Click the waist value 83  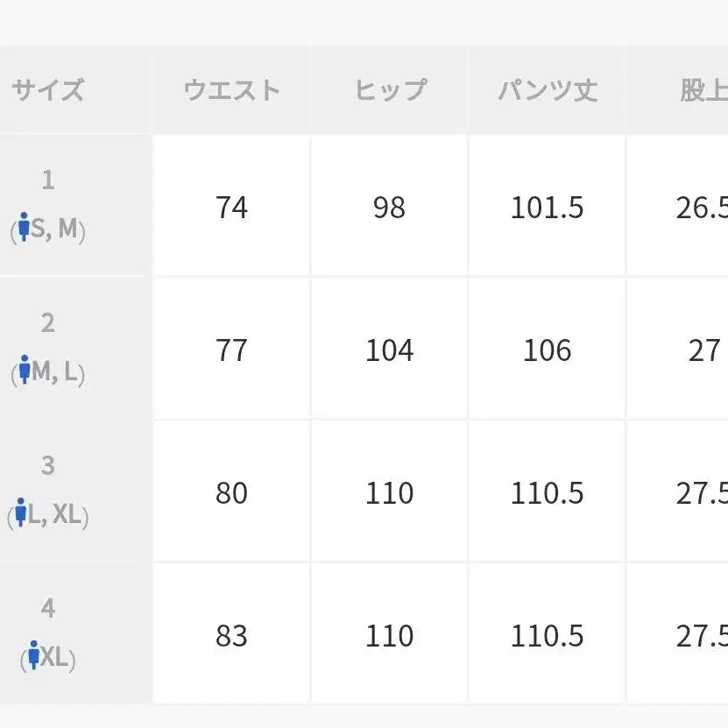(x=231, y=636)
